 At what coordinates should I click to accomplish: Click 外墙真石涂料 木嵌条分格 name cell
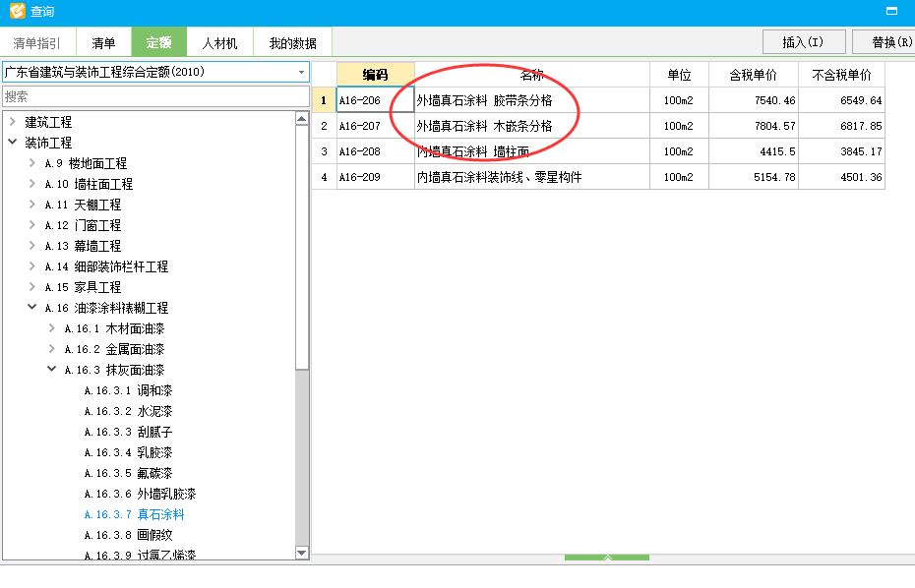click(x=531, y=126)
